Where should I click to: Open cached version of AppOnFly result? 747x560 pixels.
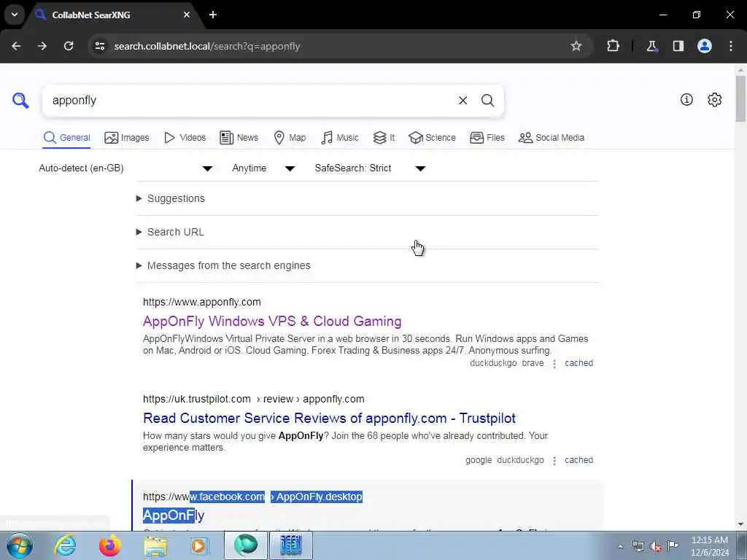coord(578,363)
